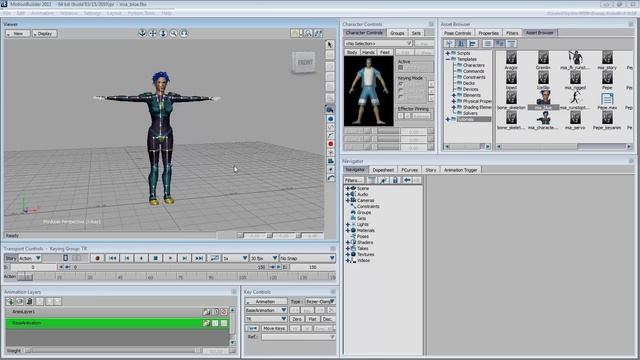Collapse the Templates folder in Asset Browser tree
Screen dimensions: 640x360
448,59
